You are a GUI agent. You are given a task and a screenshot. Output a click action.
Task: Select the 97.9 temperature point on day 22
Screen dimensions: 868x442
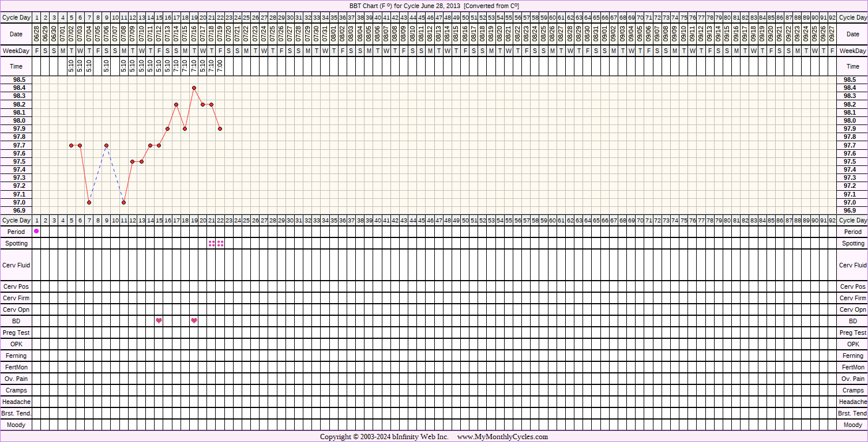220,129
